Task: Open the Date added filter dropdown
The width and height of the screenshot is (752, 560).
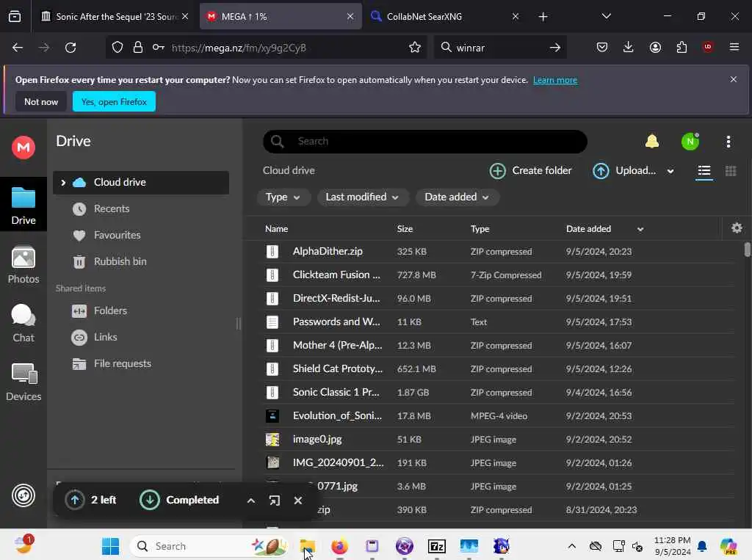Action: click(457, 197)
